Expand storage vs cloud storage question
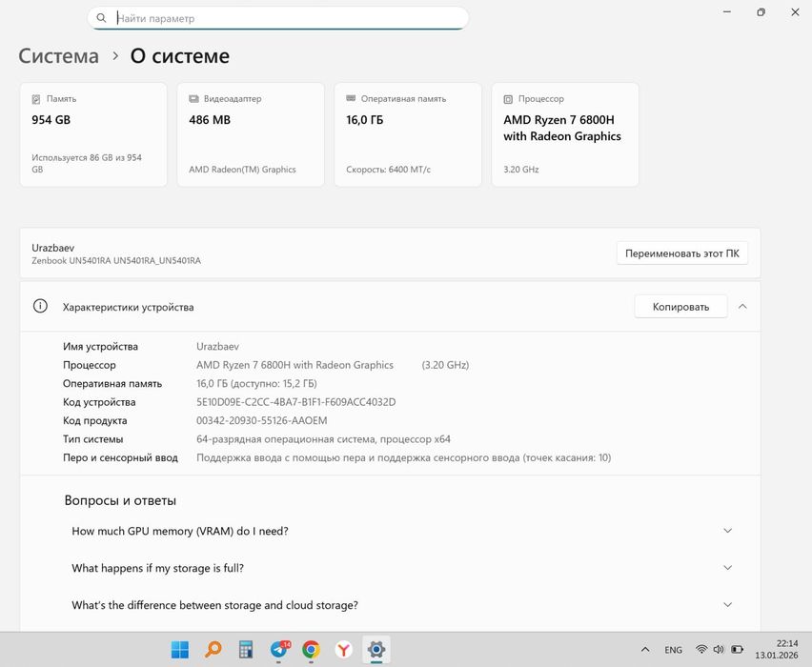 pyautogui.click(x=401, y=605)
